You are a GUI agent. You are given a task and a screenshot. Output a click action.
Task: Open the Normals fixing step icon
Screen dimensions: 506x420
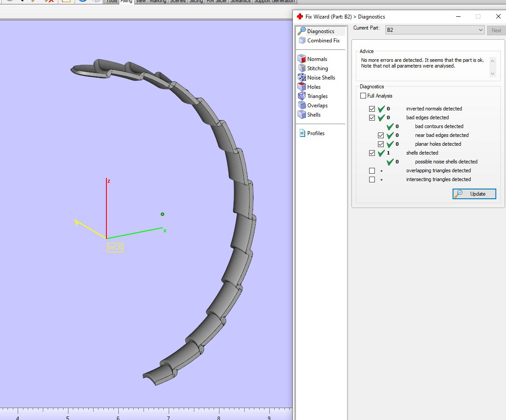tap(302, 59)
